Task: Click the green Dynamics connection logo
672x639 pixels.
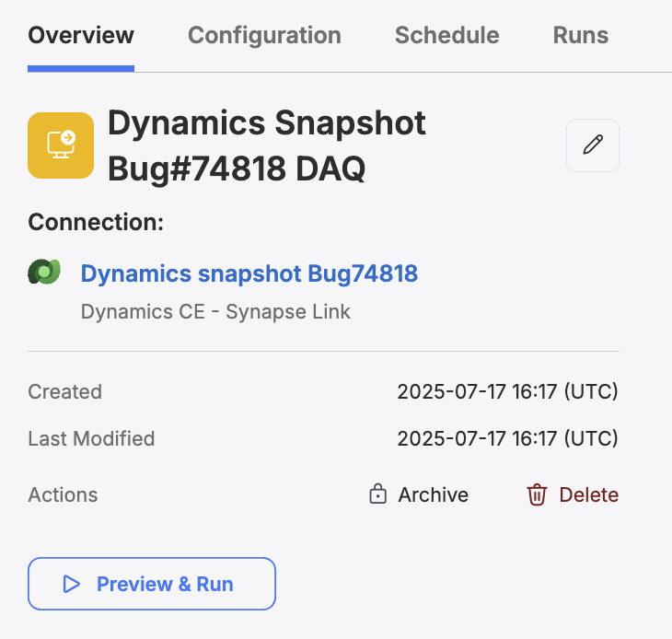Action: point(44,272)
